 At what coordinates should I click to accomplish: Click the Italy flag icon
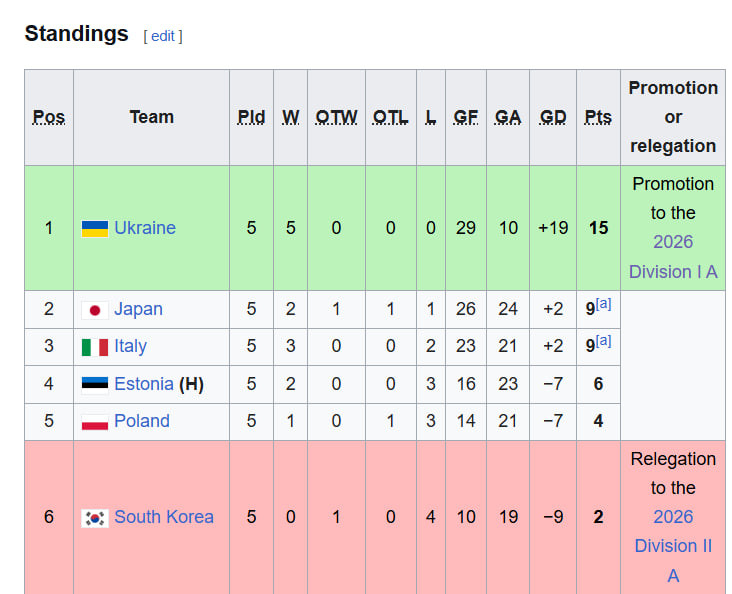(95, 347)
